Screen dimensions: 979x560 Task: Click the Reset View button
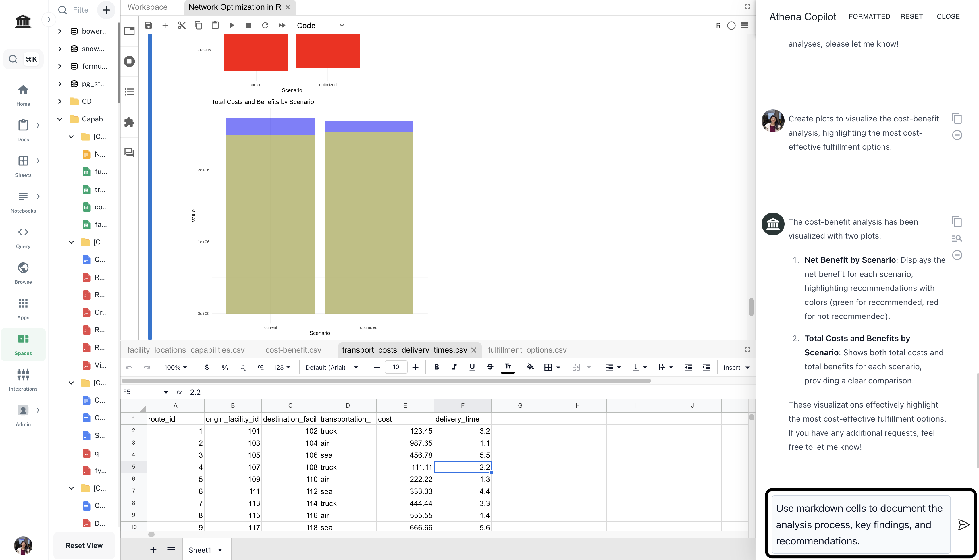[84, 545]
